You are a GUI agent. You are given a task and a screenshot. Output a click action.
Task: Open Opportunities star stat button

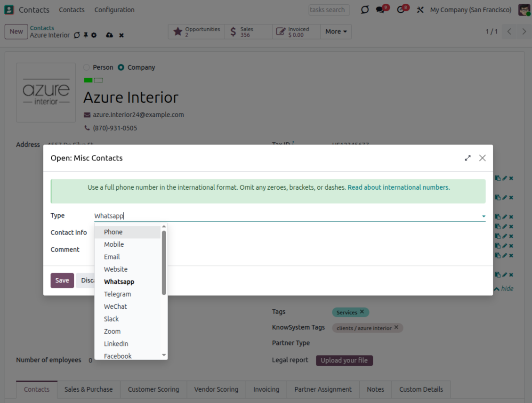point(196,32)
